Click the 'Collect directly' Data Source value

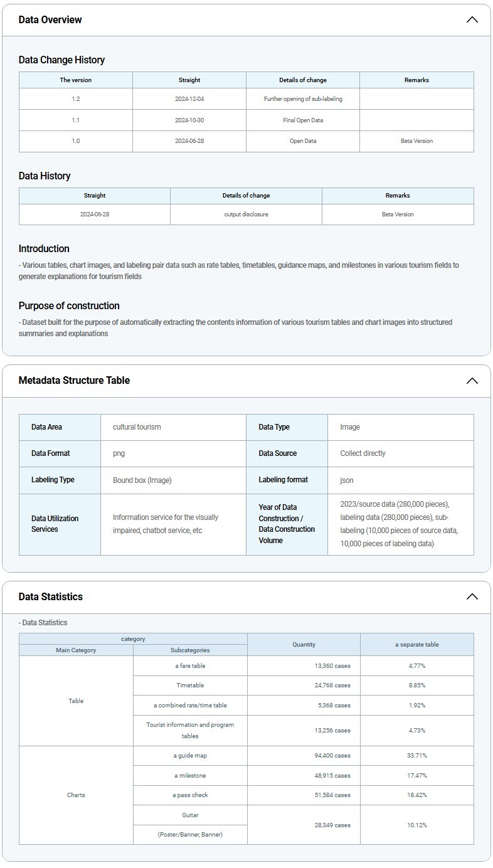pyautogui.click(x=363, y=453)
